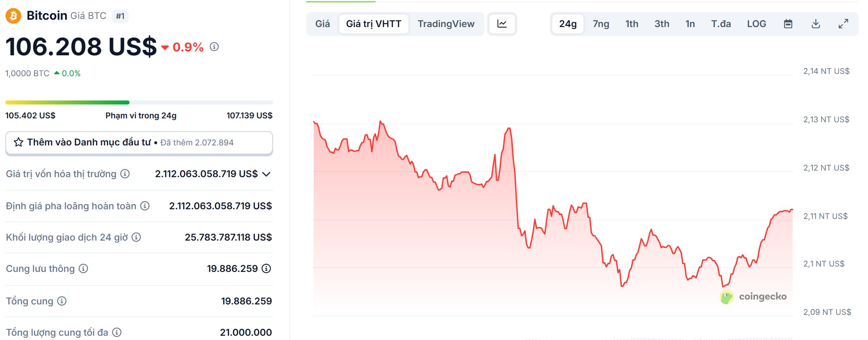Expand chart to fullscreen
868x340 pixels.
pyautogui.click(x=843, y=24)
